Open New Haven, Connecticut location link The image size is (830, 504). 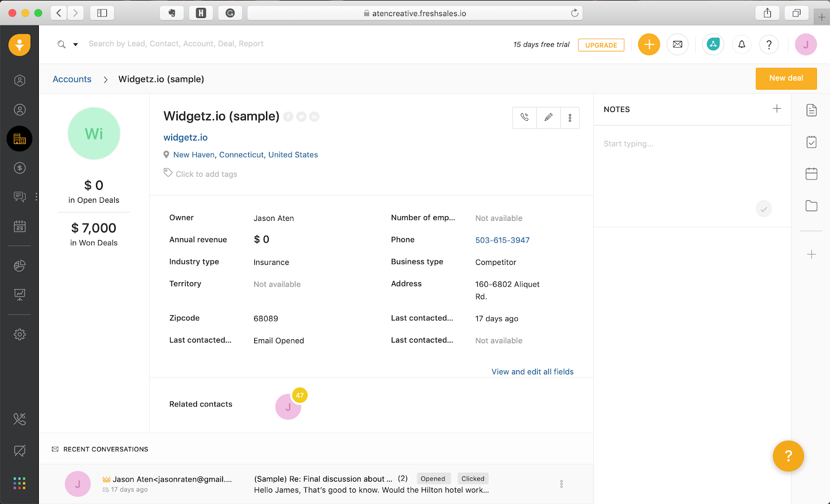click(245, 155)
